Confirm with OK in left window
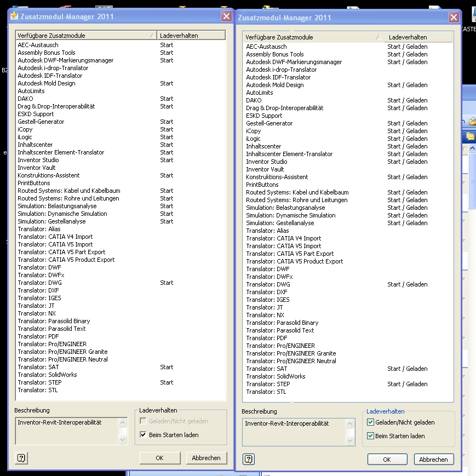The width and height of the screenshot is (476, 476). (x=160, y=458)
